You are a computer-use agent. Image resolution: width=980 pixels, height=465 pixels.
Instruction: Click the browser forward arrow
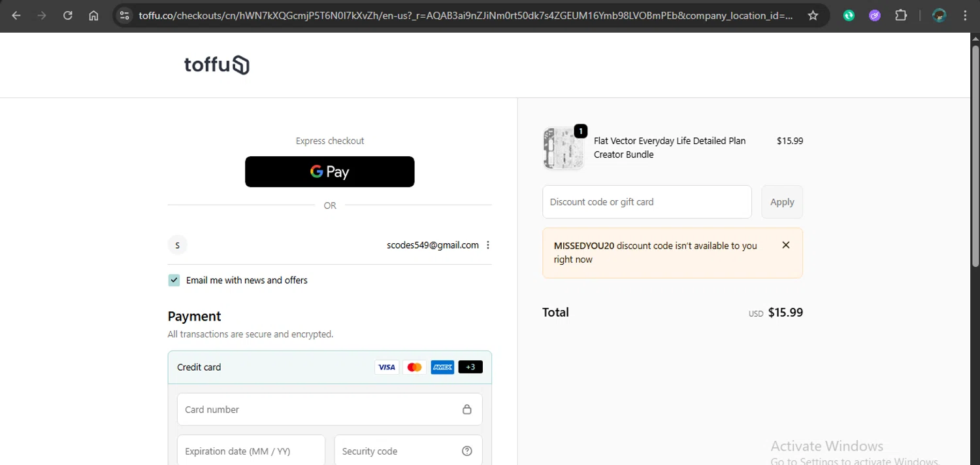point(42,15)
